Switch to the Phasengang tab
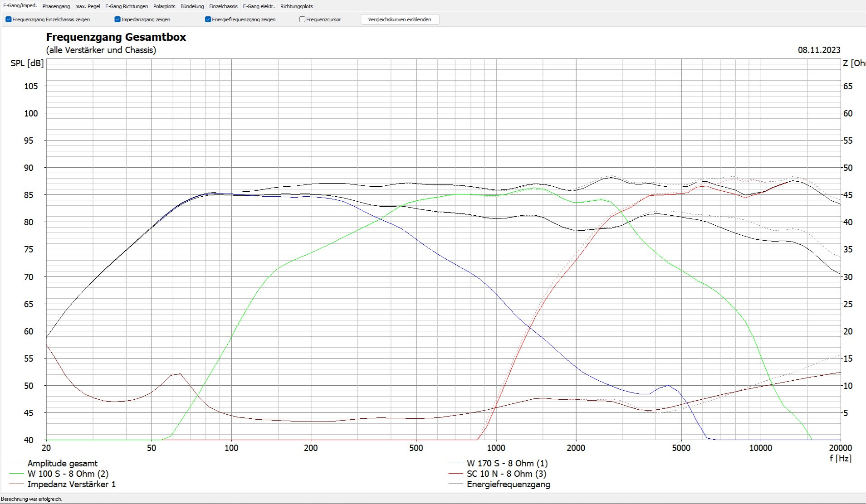866x504 pixels. click(56, 6)
